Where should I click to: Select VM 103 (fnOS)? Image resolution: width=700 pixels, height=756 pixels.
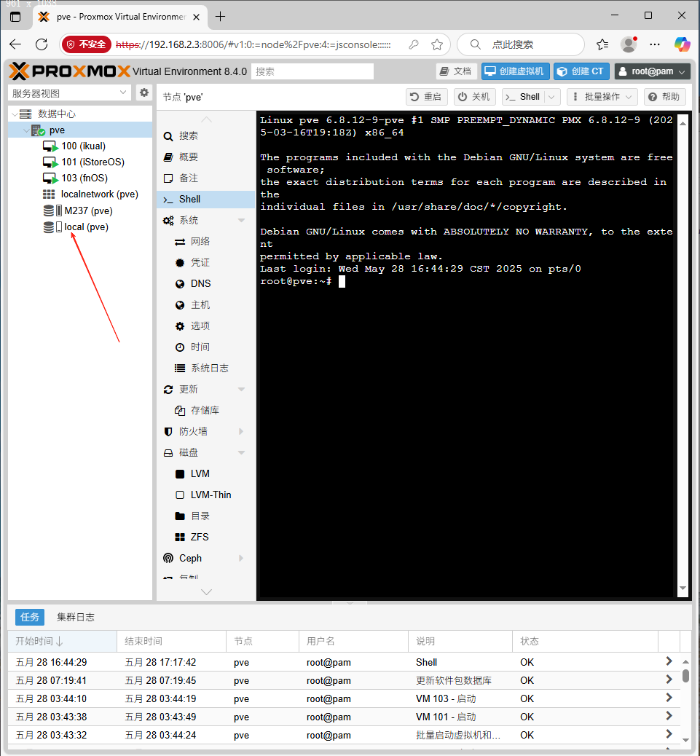pos(84,178)
